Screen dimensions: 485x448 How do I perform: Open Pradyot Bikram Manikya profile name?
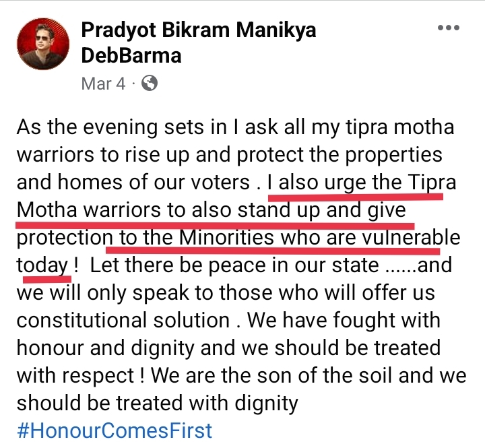click(199, 30)
